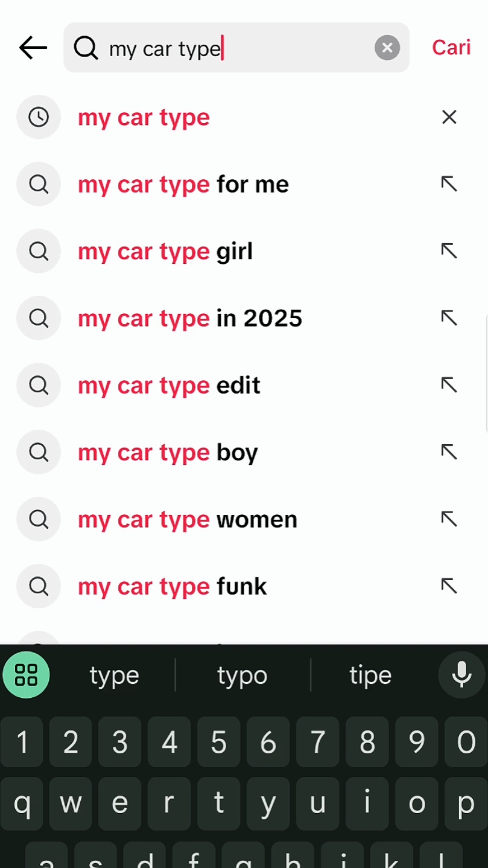
Task: Tap arrow icon next to 'my car type edit'
Action: pyautogui.click(x=449, y=385)
